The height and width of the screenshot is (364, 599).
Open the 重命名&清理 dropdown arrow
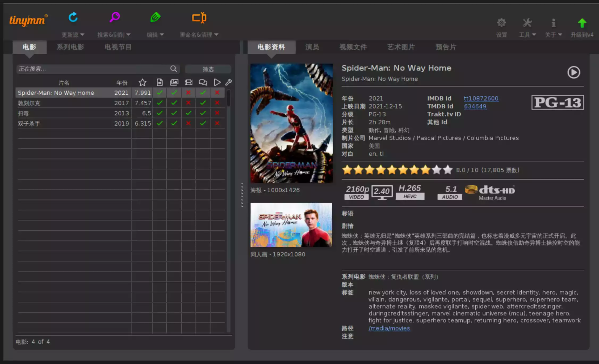pyautogui.click(x=216, y=35)
